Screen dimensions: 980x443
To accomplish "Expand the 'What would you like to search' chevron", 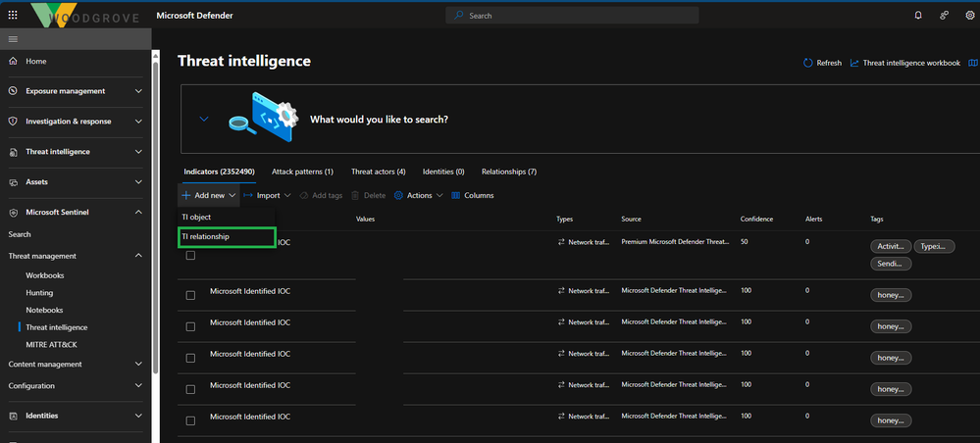I will tap(204, 119).
